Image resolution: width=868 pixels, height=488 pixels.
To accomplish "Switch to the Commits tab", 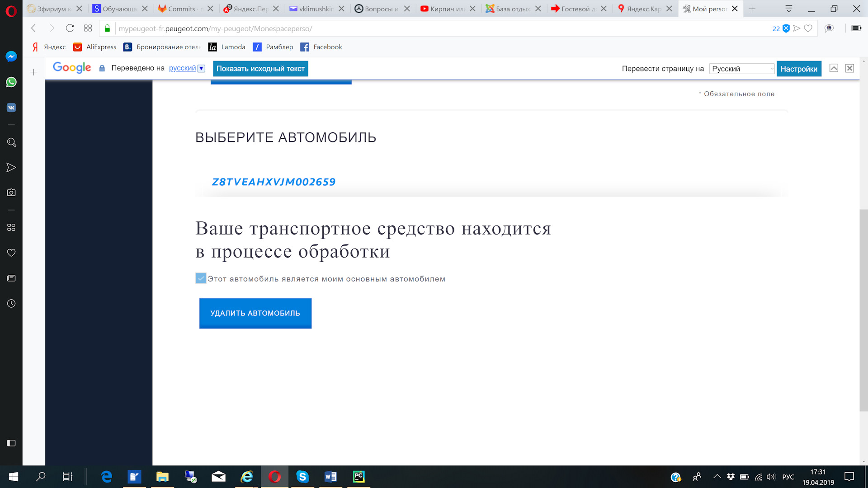I will pos(181,9).
